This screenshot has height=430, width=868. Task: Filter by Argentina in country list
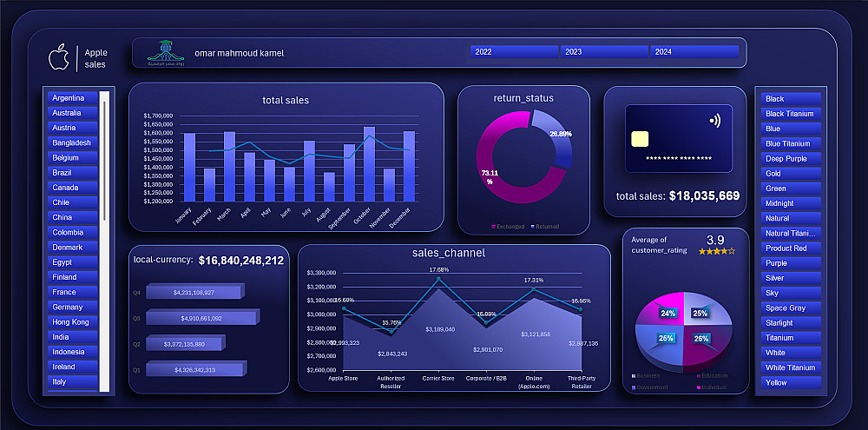point(73,98)
